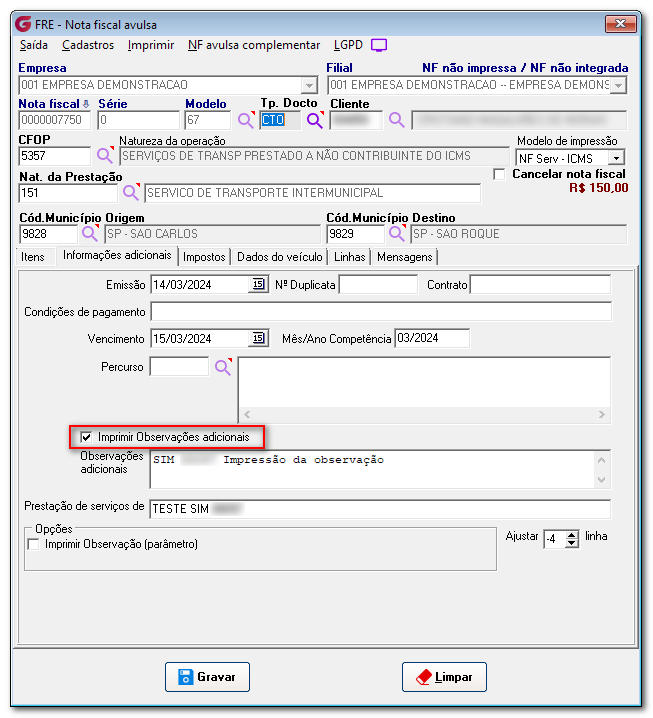Click the Mês/Ano Competência field

tap(432, 338)
